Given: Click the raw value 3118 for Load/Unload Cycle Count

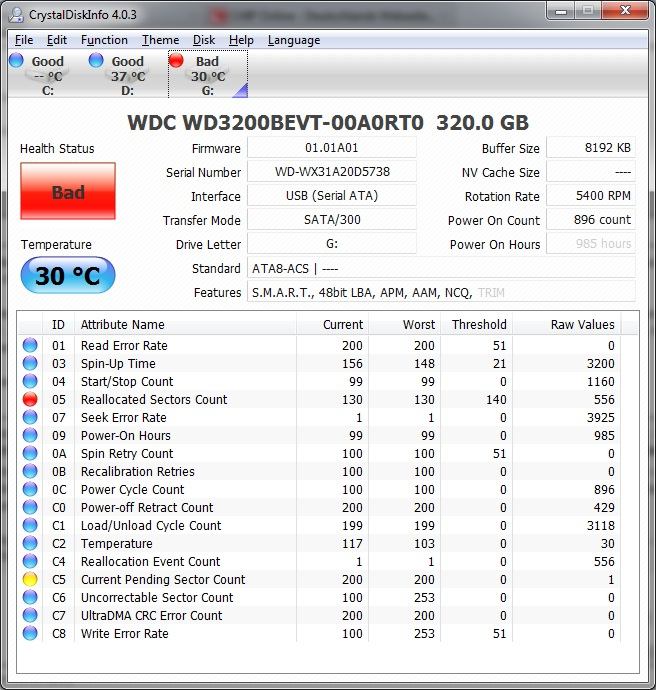Looking at the screenshot, I should pyautogui.click(x=600, y=525).
